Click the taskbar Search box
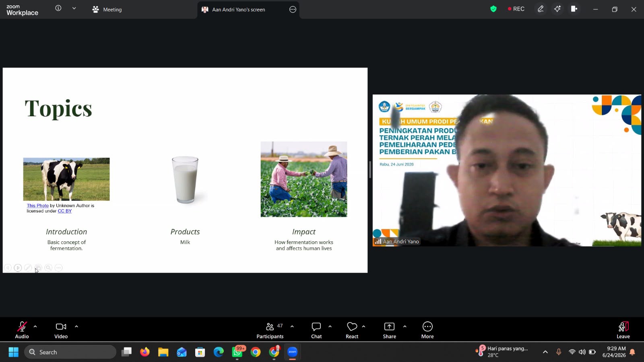The image size is (644, 362). [x=70, y=352]
